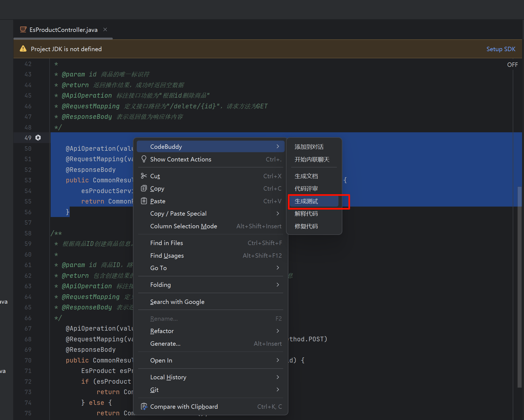Toggle the OFF indicator in editor corner
This screenshot has height=420, width=524.
coord(512,65)
